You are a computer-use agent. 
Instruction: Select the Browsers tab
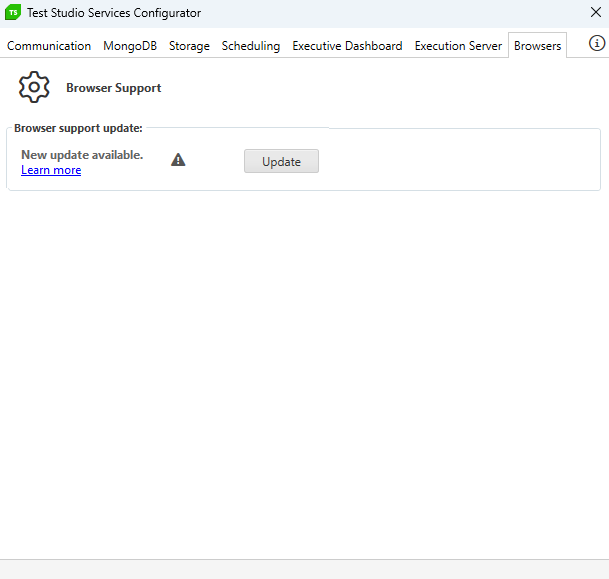click(538, 45)
